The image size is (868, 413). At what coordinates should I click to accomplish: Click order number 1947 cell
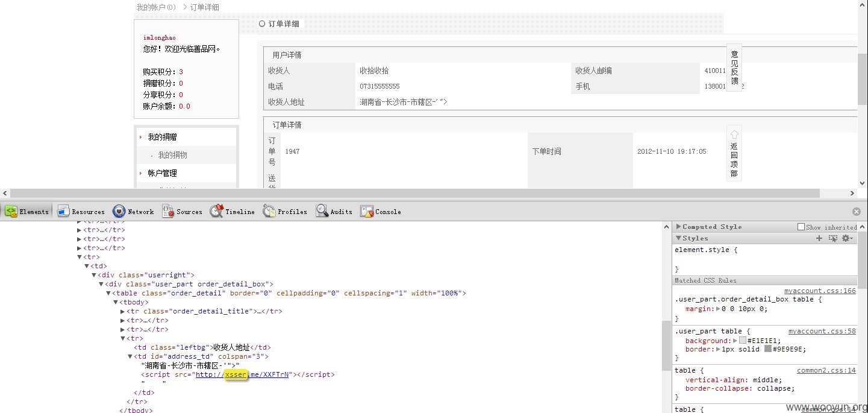coord(292,151)
